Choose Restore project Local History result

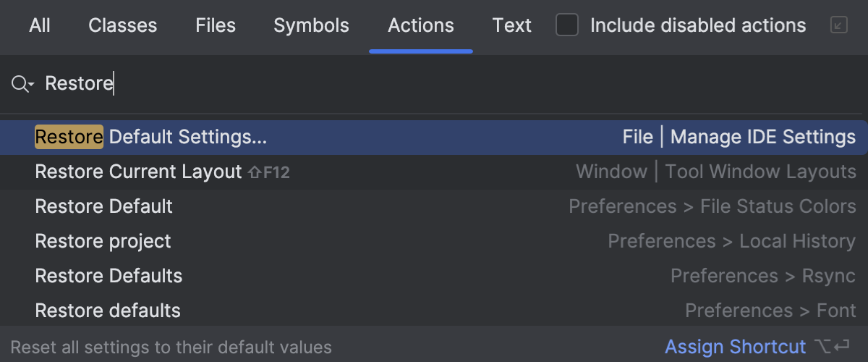103,241
